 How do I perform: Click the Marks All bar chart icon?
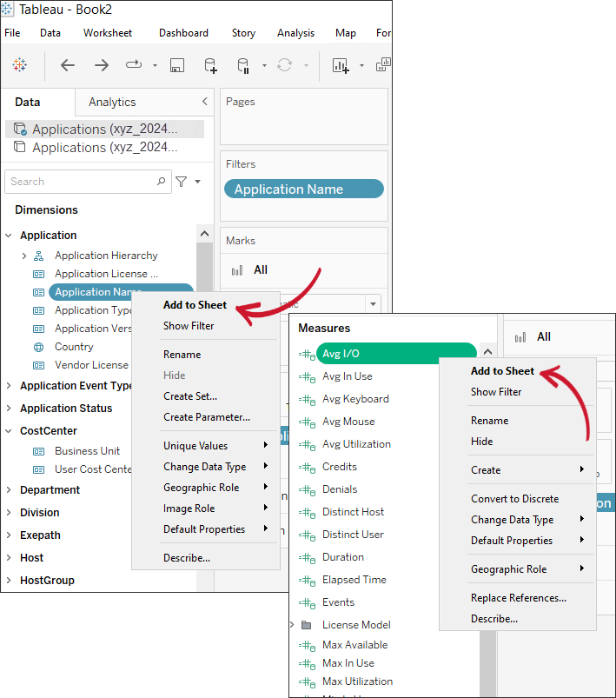237,270
